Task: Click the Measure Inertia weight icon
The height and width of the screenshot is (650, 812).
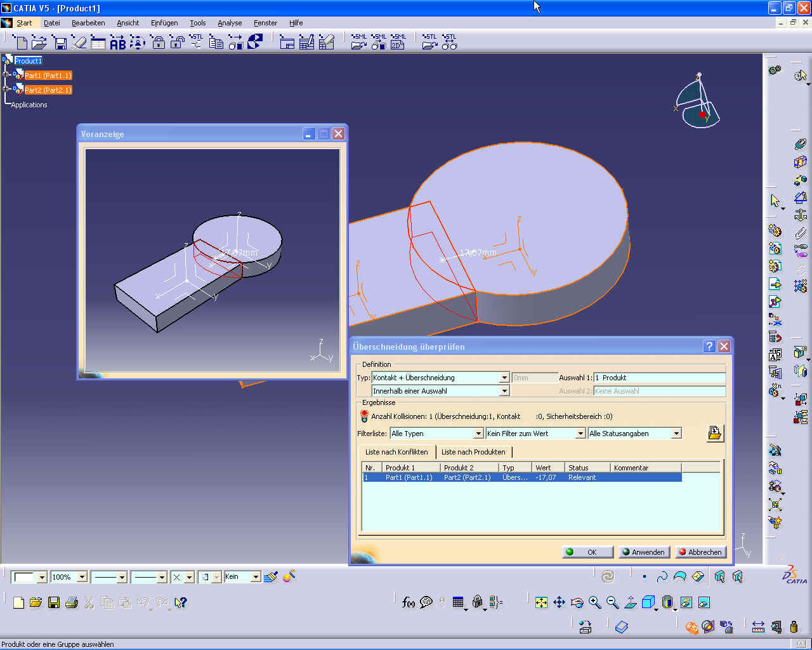Action: (794, 627)
